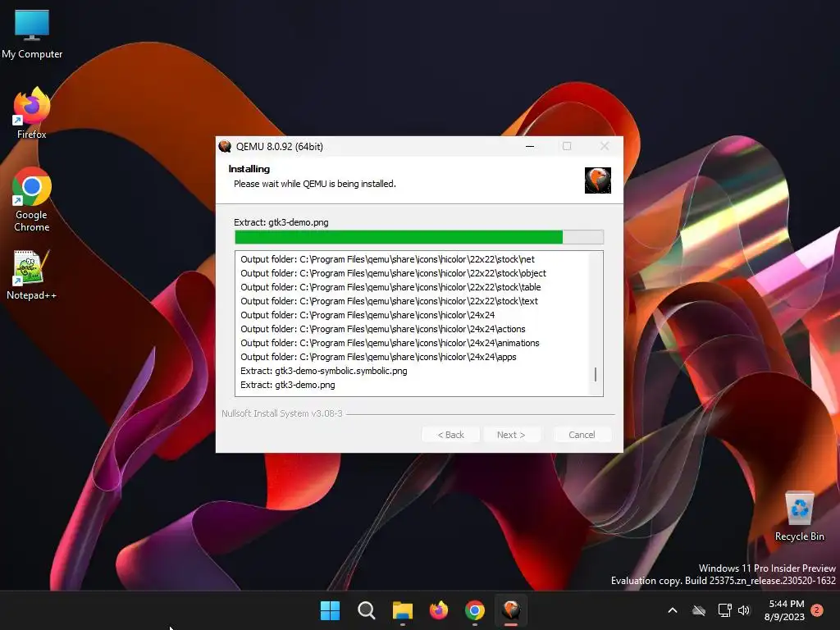
Task: Show hidden system tray icons
Action: point(673,610)
